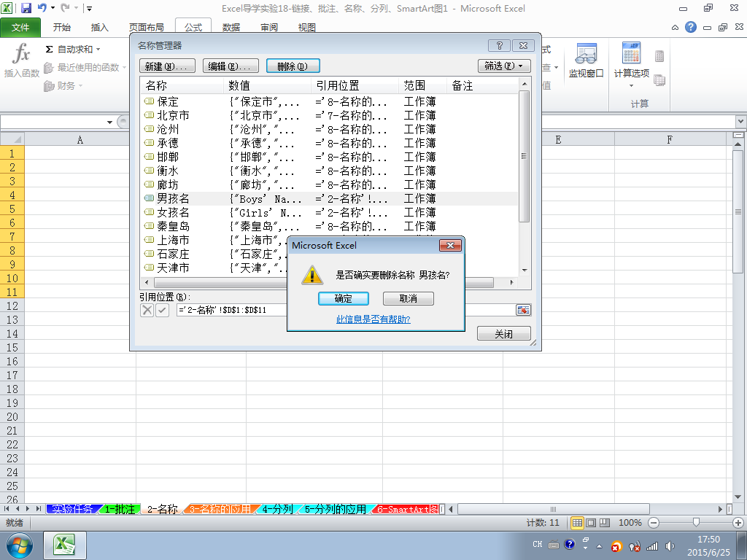Select the 秦皇岛 name row

click(x=329, y=226)
